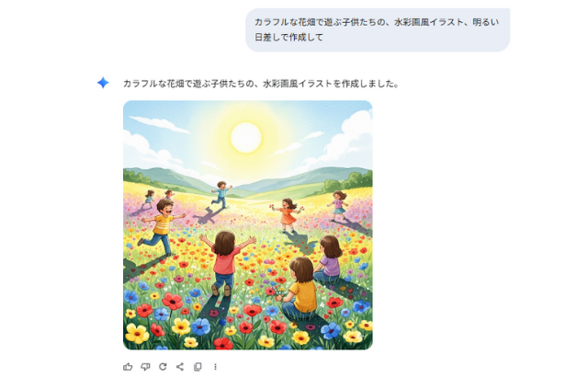Click the girl in the orange dress

288,215
